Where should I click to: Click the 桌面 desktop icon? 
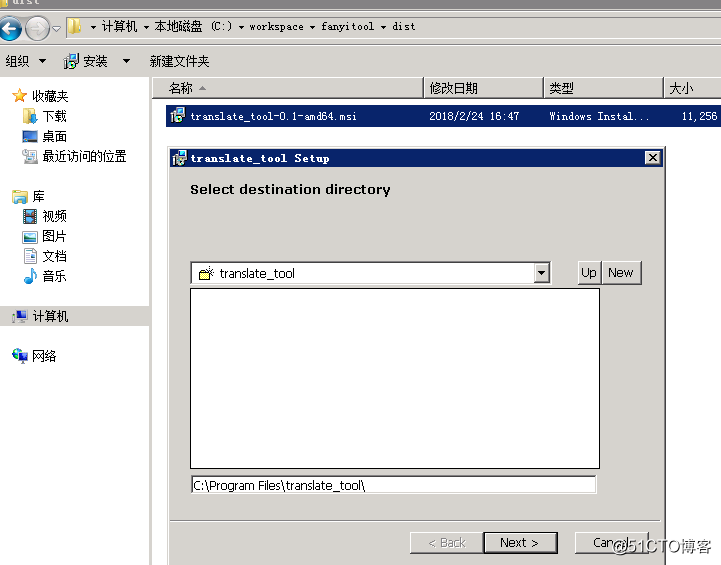30,137
